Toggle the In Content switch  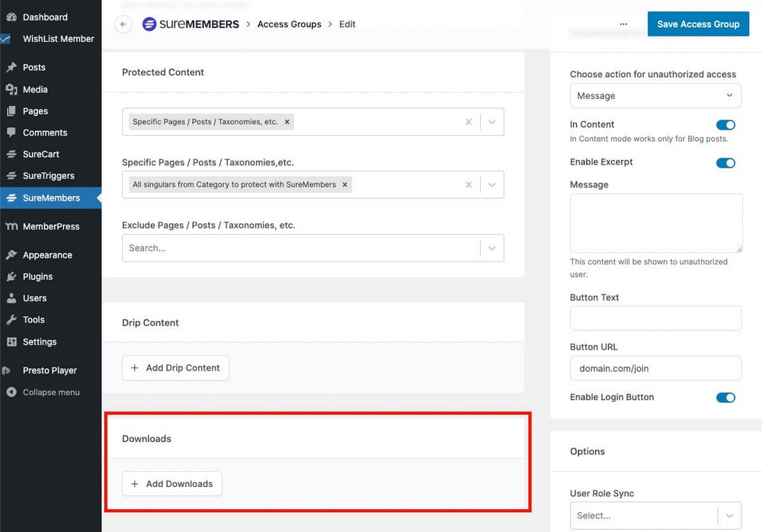[x=725, y=125]
